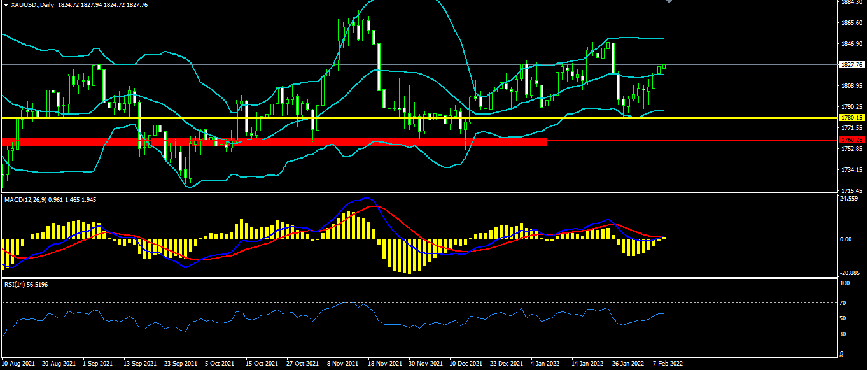
Task: Click the 1827.76 current price label
Action: [850, 65]
